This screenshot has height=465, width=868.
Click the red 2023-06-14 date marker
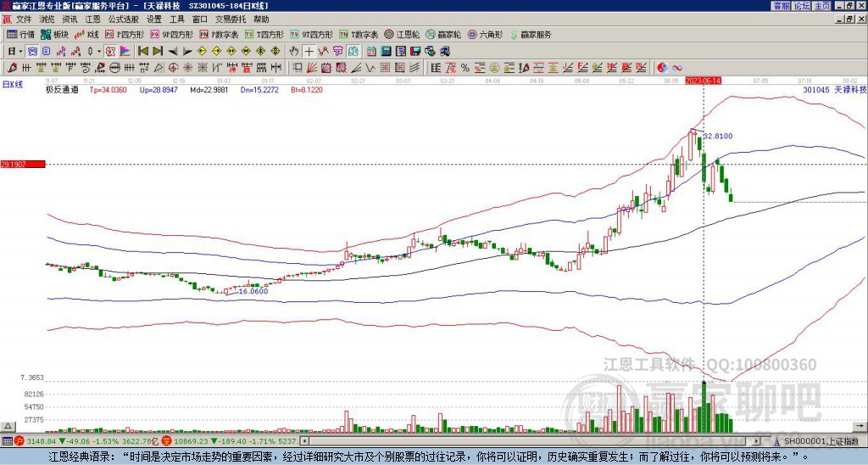pos(703,81)
